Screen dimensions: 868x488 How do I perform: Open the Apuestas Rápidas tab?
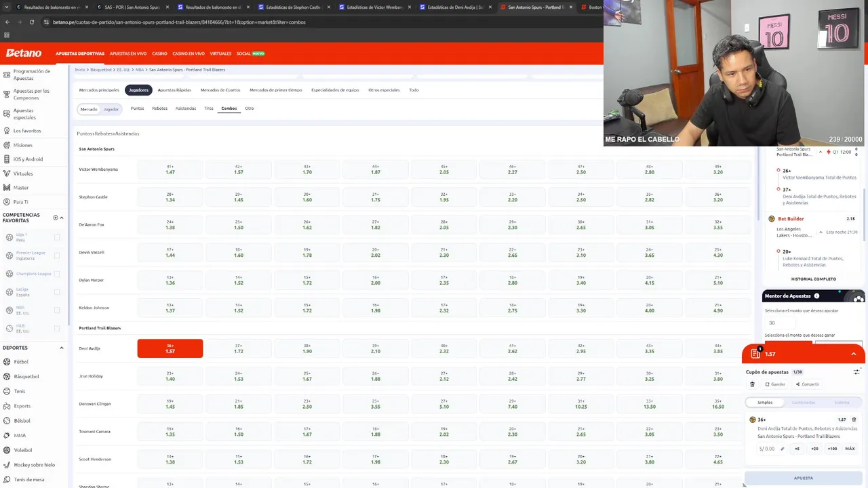174,90
